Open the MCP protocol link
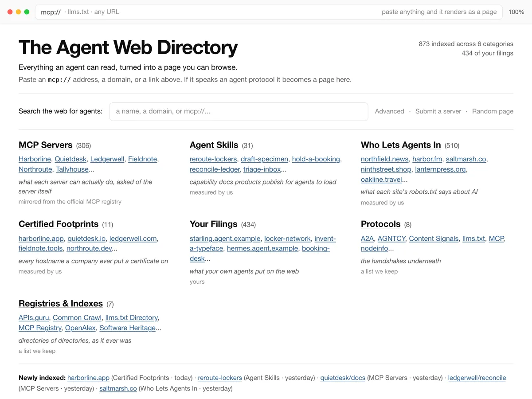 (497, 239)
